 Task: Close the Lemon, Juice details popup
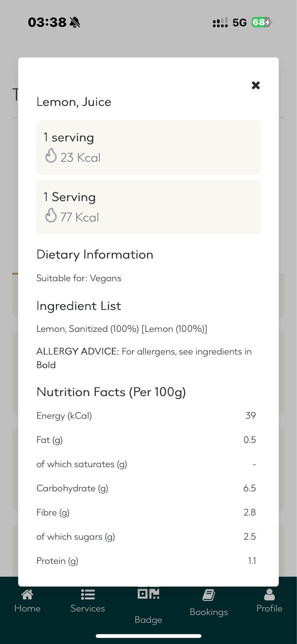pyautogui.click(x=255, y=85)
